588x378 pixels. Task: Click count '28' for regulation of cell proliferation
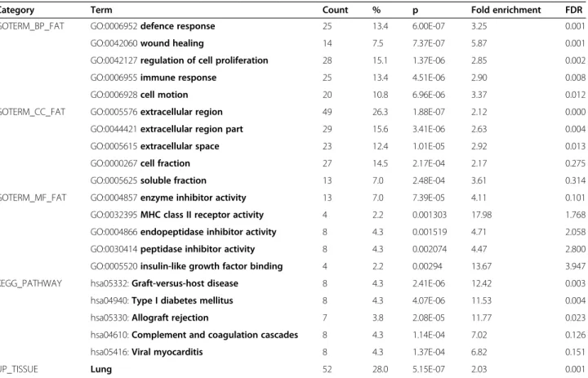coord(327,60)
